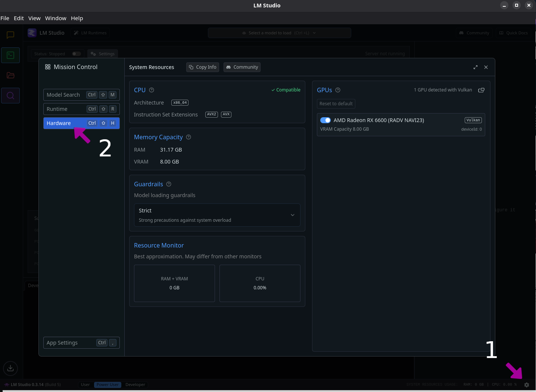Open App Settings
The height and width of the screenshot is (392, 536).
[81, 343]
